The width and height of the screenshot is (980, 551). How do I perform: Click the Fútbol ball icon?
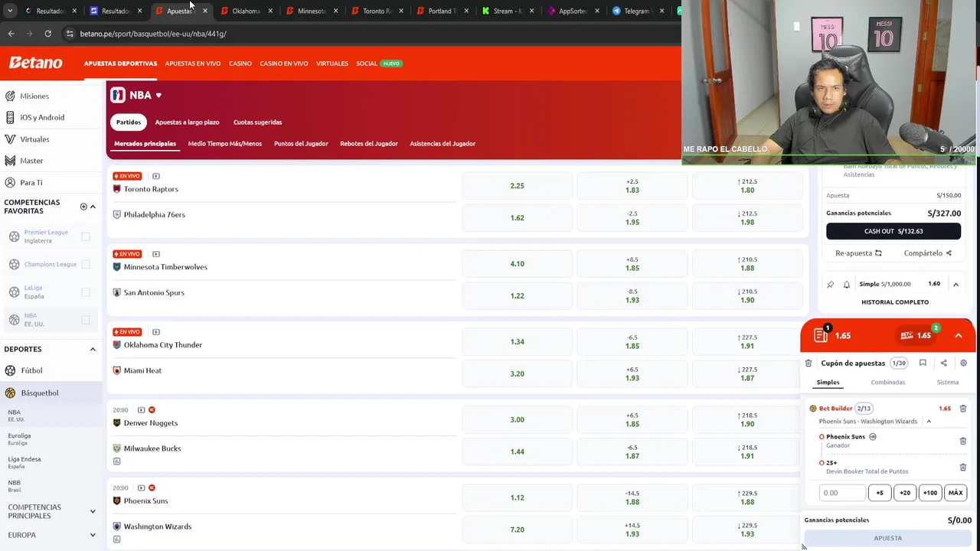(10, 370)
